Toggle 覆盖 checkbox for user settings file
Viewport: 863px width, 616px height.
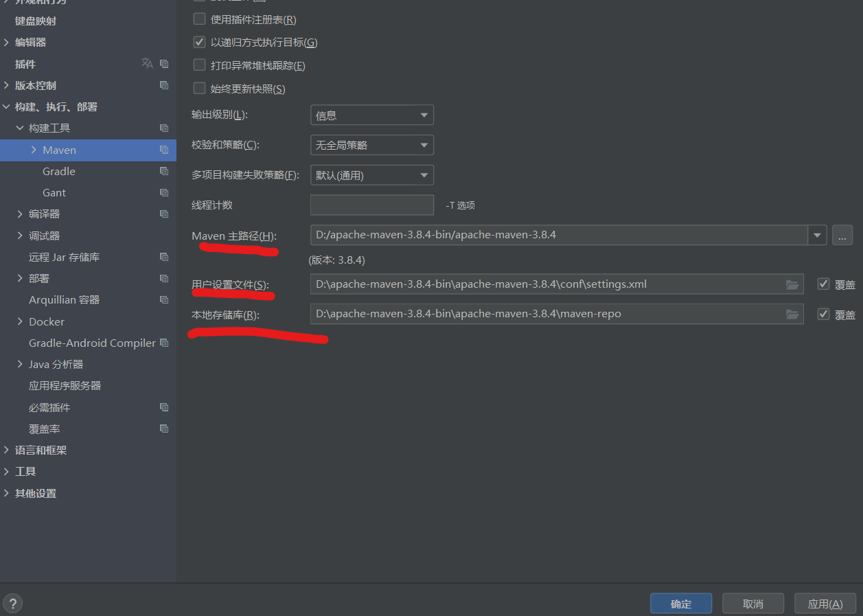point(823,284)
